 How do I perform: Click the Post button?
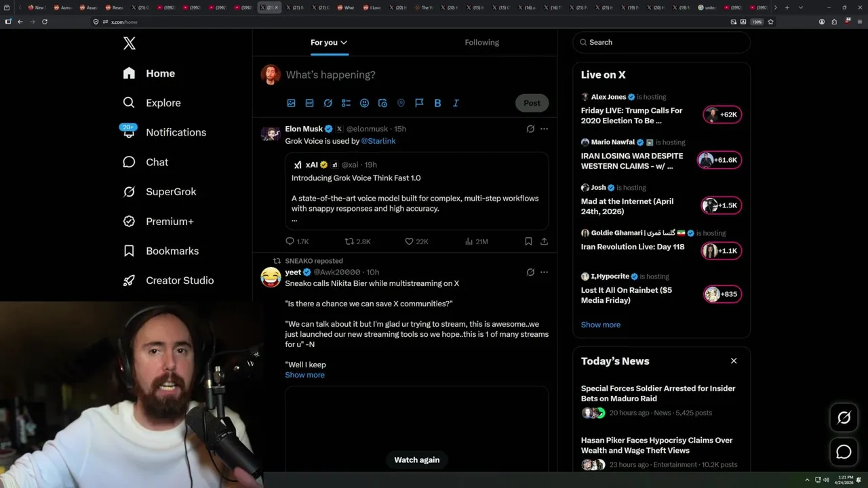(532, 103)
